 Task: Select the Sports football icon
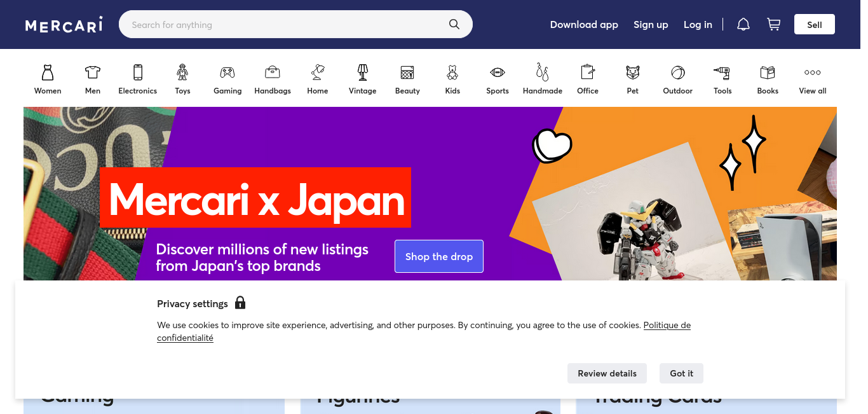point(498,72)
